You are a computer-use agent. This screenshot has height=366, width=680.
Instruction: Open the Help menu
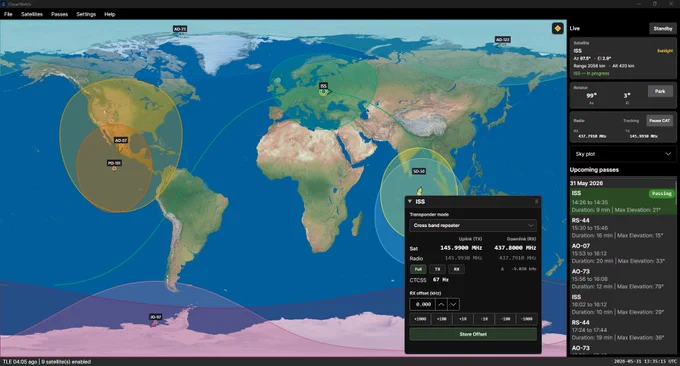point(110,14)
